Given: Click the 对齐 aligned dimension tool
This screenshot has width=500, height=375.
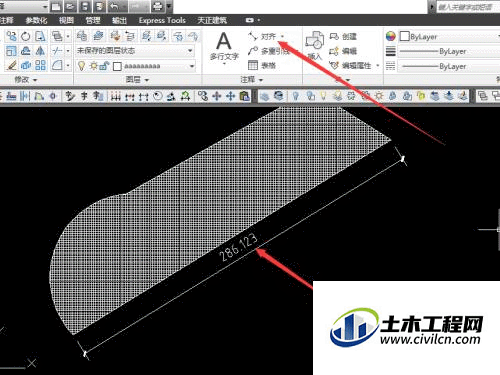Looking at the screenshot, I should 263,36.
